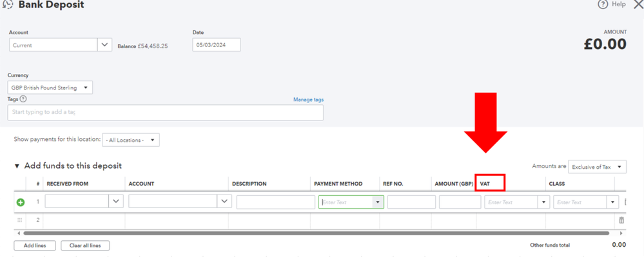This screenshot has width=644, height=257.
Task: Click the Other funds total label
Action: [x=550, y=245]
